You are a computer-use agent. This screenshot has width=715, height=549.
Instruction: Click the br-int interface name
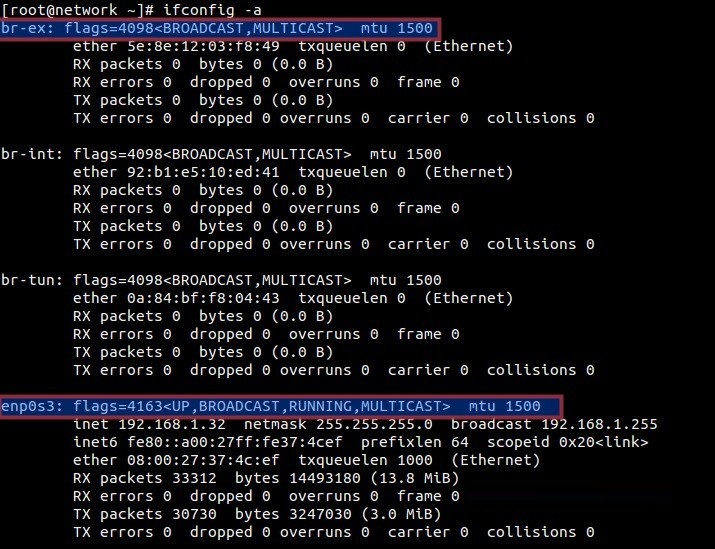[32, 154]
